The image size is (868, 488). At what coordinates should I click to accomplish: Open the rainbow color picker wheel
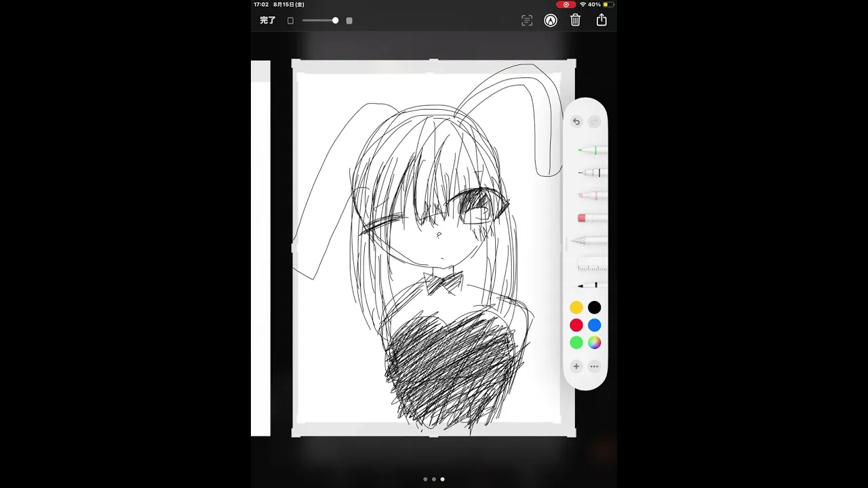(x=594, y=343)
